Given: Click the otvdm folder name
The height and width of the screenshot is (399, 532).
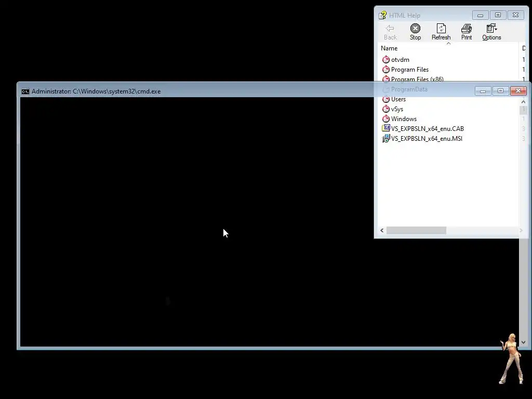Looking at the screenshot, I should coord(400,60).
